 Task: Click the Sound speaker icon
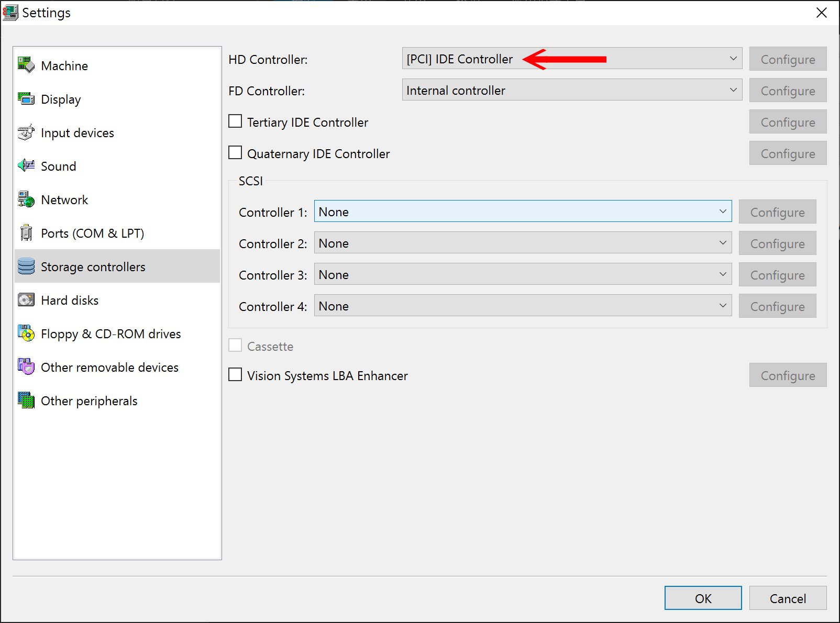(26, 166)
